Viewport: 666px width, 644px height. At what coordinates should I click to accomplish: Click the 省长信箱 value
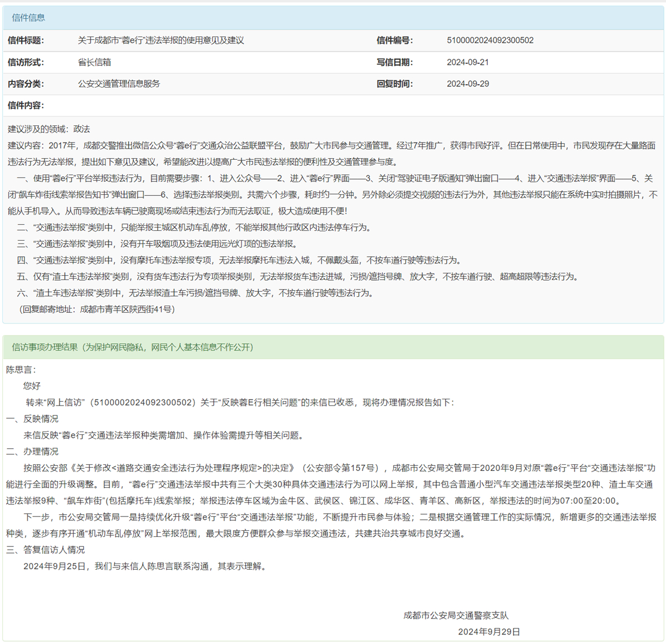(x=94, y=62)
